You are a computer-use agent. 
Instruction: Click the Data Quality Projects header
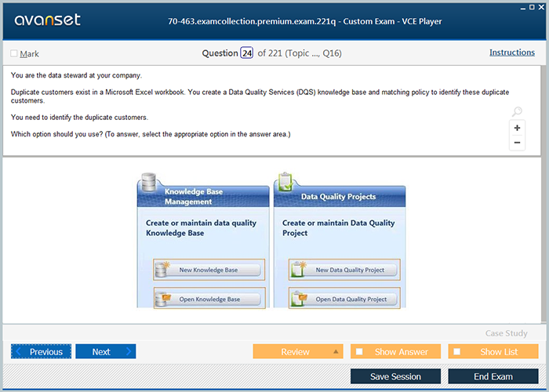point(338,196)
